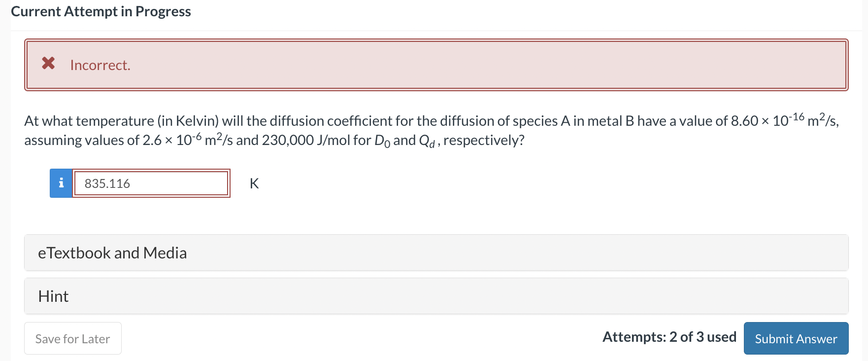Click the "Incorrect." feedback text
Image resolution: width=868 pixels, height=361 pixels.
click(x=100, y=65)
